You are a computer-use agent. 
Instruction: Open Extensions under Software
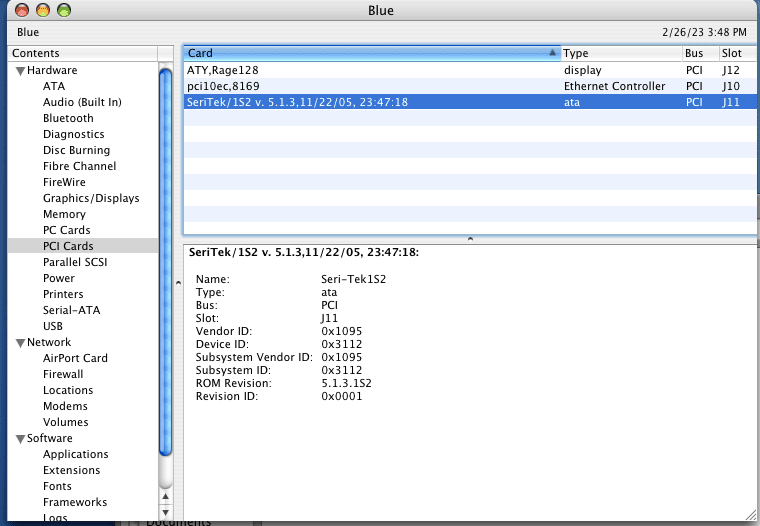[x=71, y=470]
